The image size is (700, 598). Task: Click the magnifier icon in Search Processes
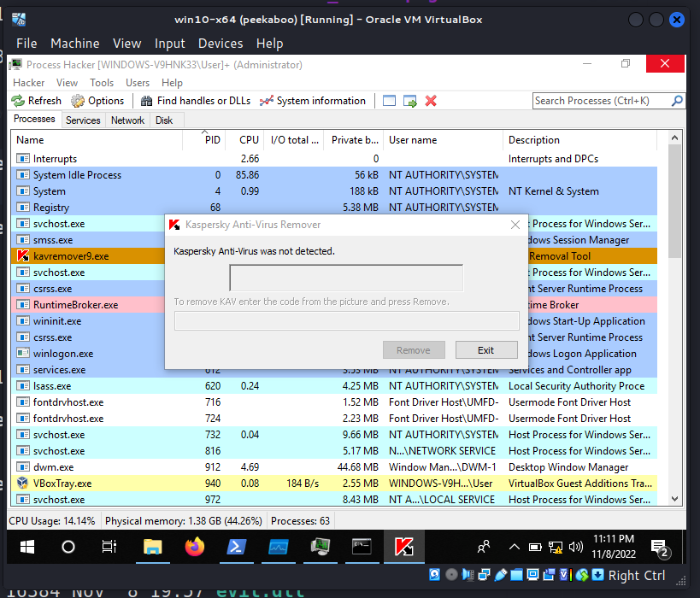click(x=677, y=101)
